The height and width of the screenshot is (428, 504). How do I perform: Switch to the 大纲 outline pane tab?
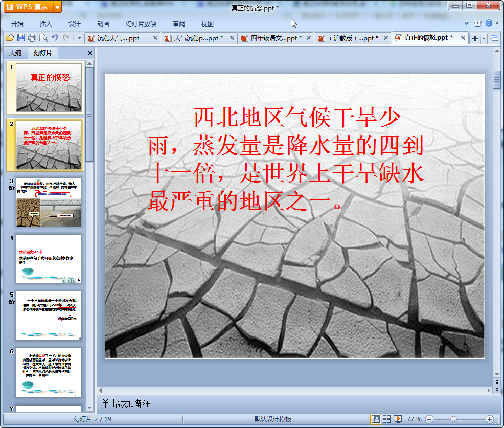click(15, 53)
